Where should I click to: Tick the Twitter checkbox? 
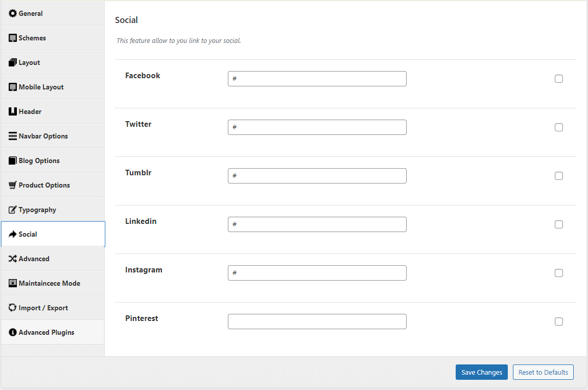558,127
